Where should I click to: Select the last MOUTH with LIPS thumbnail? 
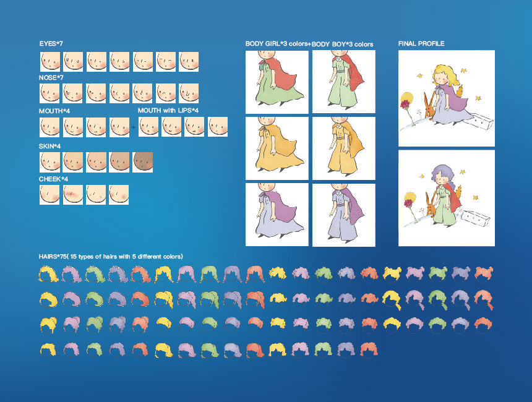pos(218,127)
